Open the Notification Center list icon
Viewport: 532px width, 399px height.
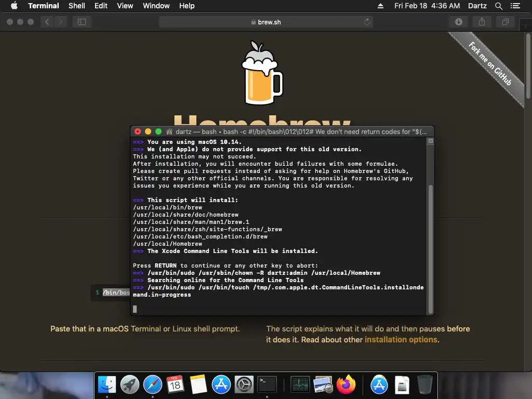(x=515, y=6)
